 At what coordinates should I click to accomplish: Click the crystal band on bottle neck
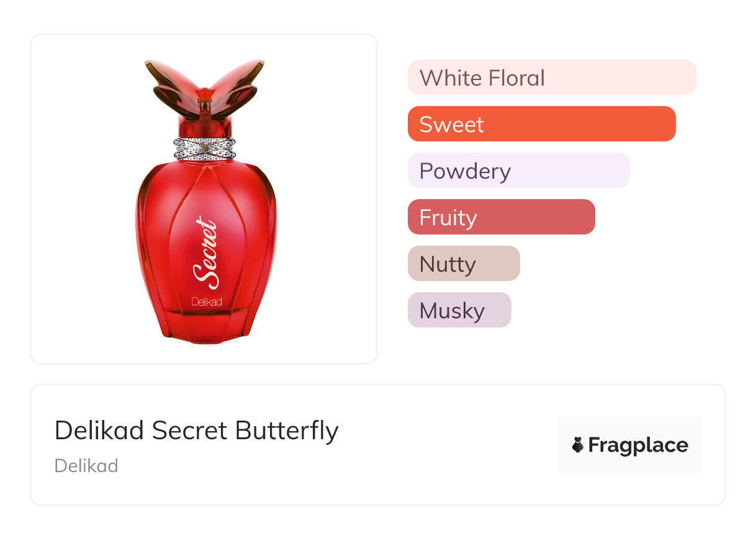point(205,148)
